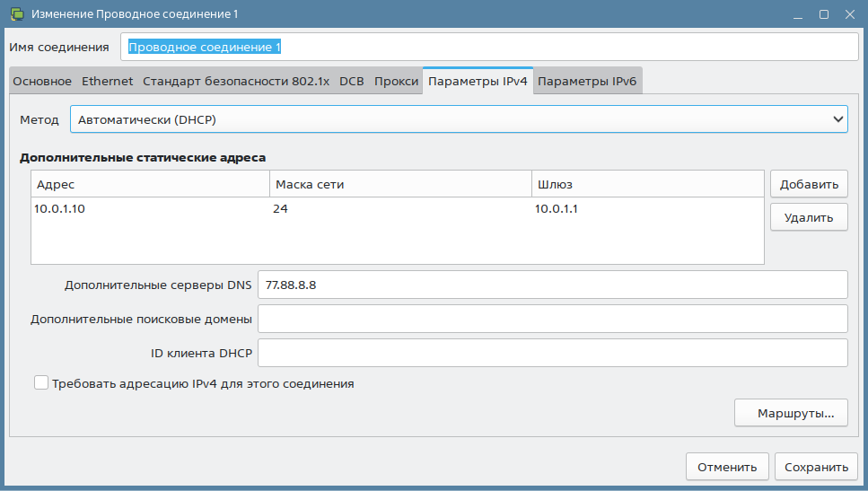Viewport: 868px width, 491px height.
Task: Open the Ethernet tab
Action: [x=107, y=82]
